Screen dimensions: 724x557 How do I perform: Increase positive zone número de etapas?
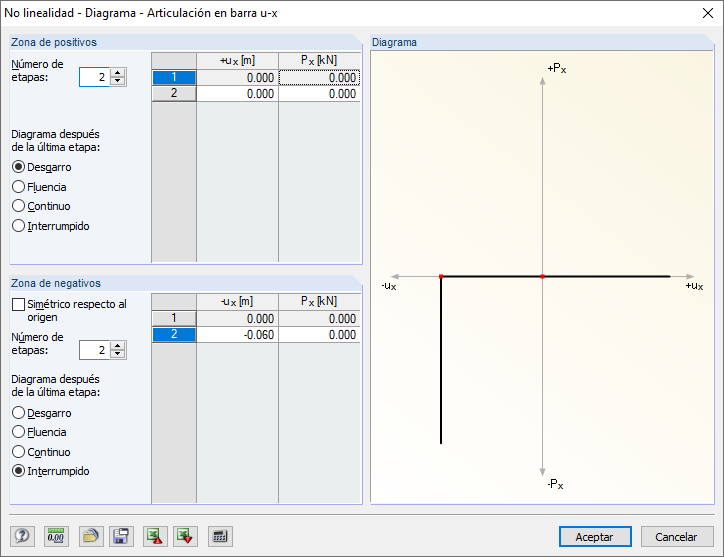(x=118, y=73)
